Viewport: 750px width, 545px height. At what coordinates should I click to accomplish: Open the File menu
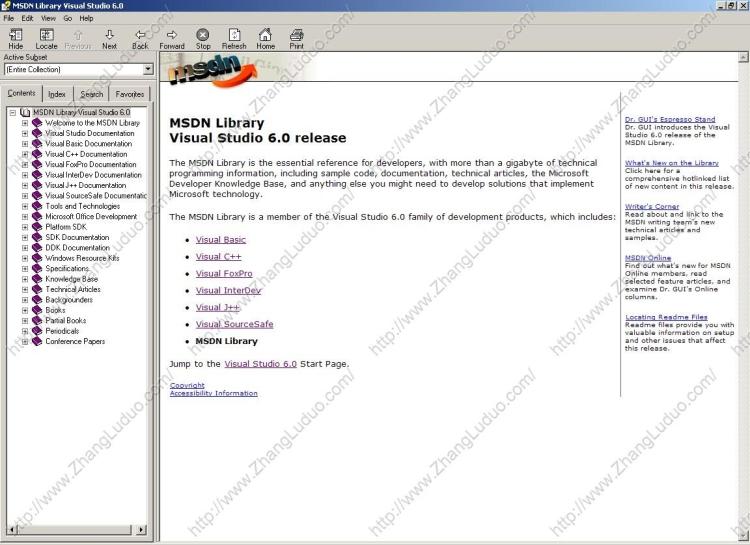click(x=9, y=18)
